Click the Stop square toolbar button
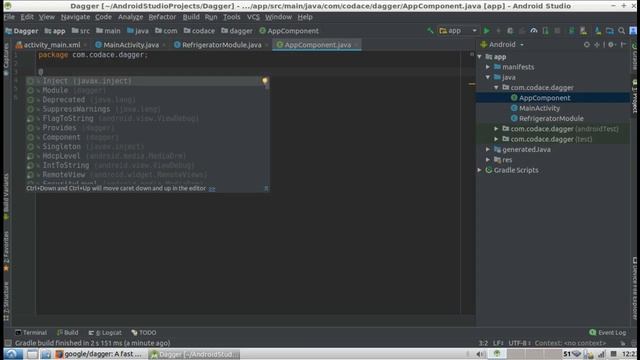640x360 pixels. coord(557,31)
